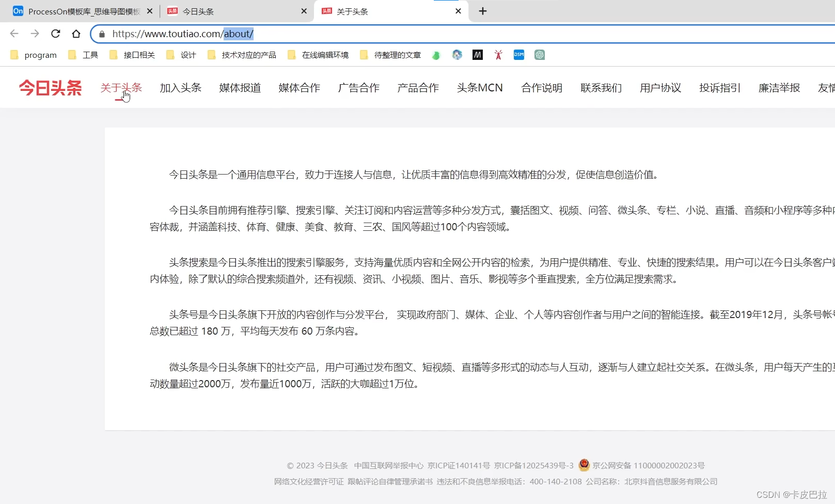Click the © 2023 今日头条 footer text
Image resolution: width=835 pixels, height=504 pixels.
coord(318,466)
